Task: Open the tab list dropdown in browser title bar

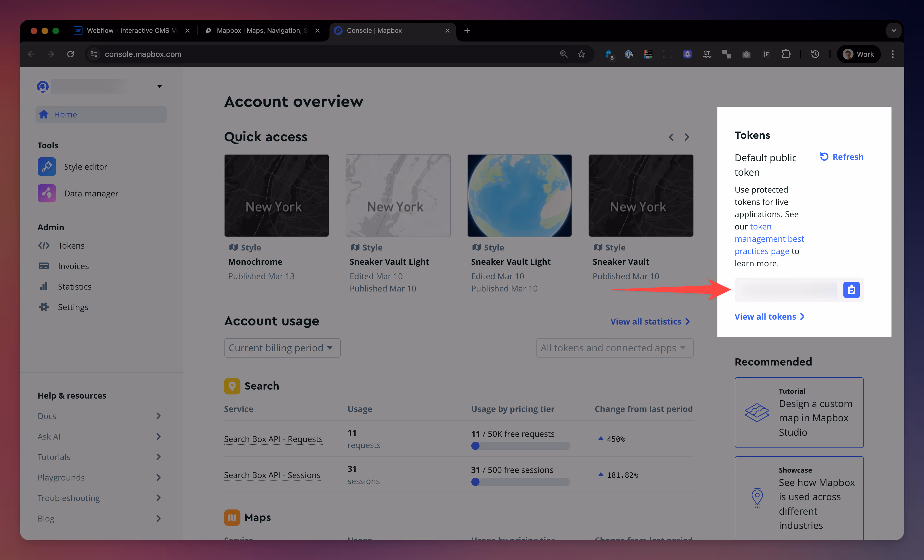Action: coord(894,31)
